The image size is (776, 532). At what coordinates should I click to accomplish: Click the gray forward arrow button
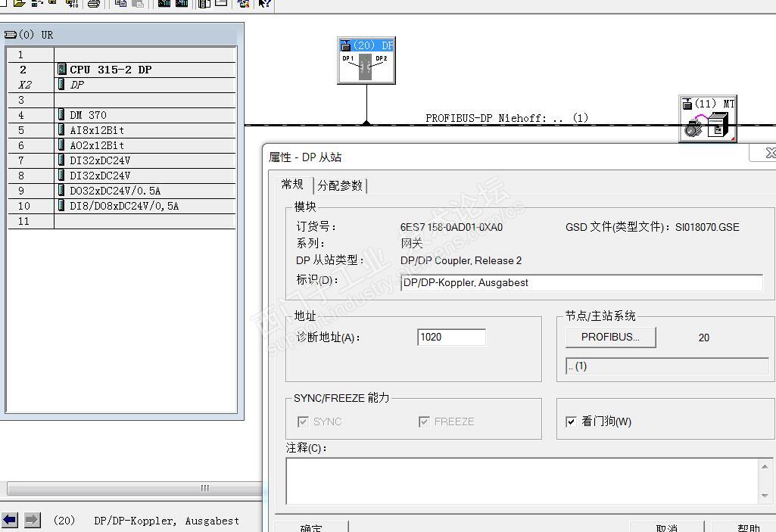click(x=33, y=520)
